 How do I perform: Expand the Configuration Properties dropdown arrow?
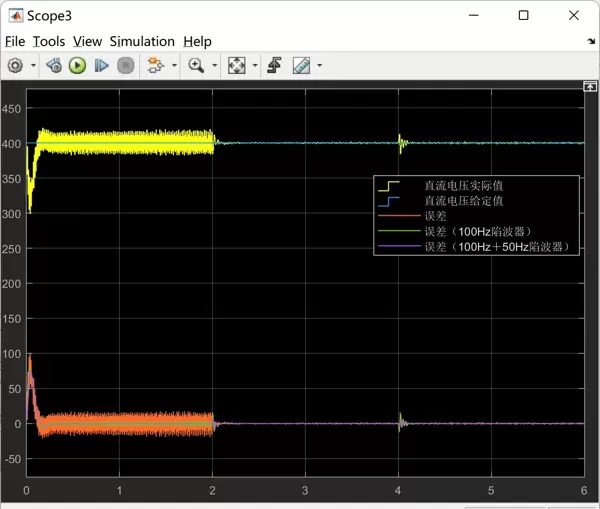tap(33, 66)
